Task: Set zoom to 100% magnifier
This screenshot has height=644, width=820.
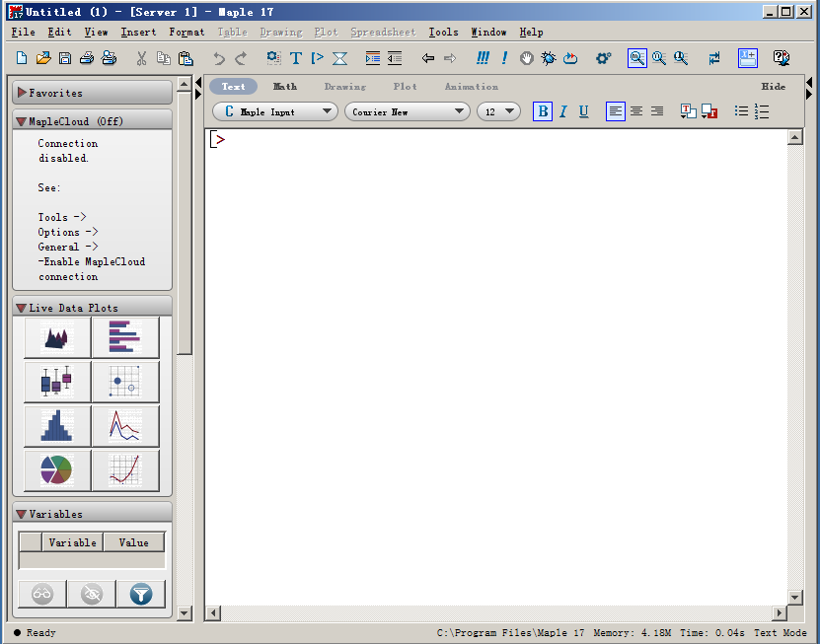Action: coord(637,58)
